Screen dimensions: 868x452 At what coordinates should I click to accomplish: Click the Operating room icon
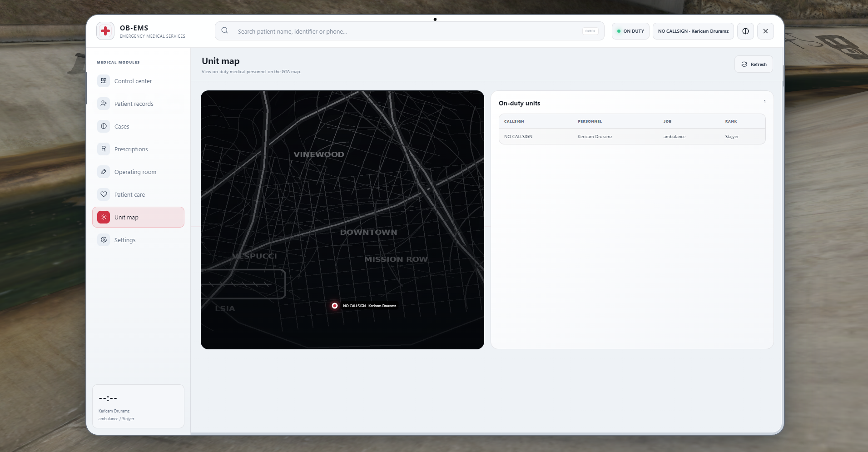(104, 172)
